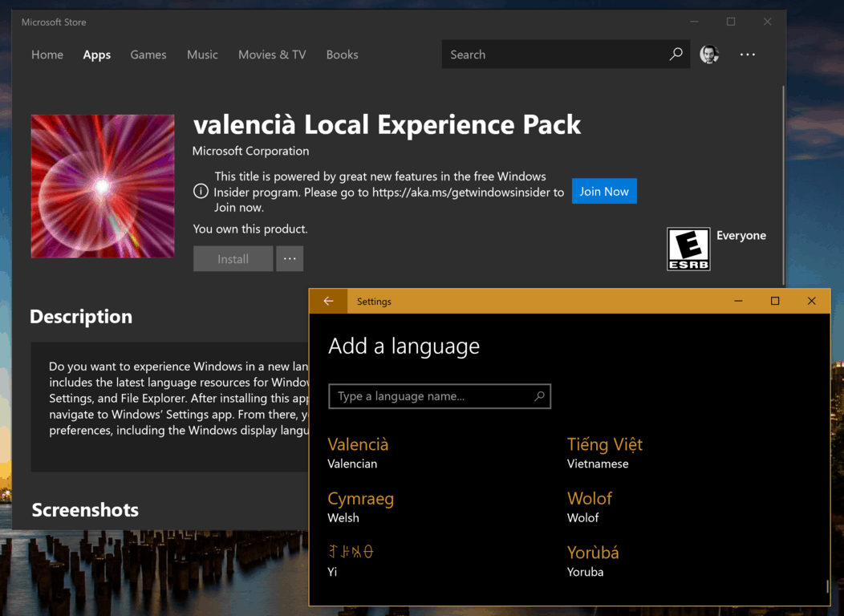Viewport: 844px width, 616px height.
Task: Click the Join Now button
Action: pyautogui.click(x=604, y=191)
